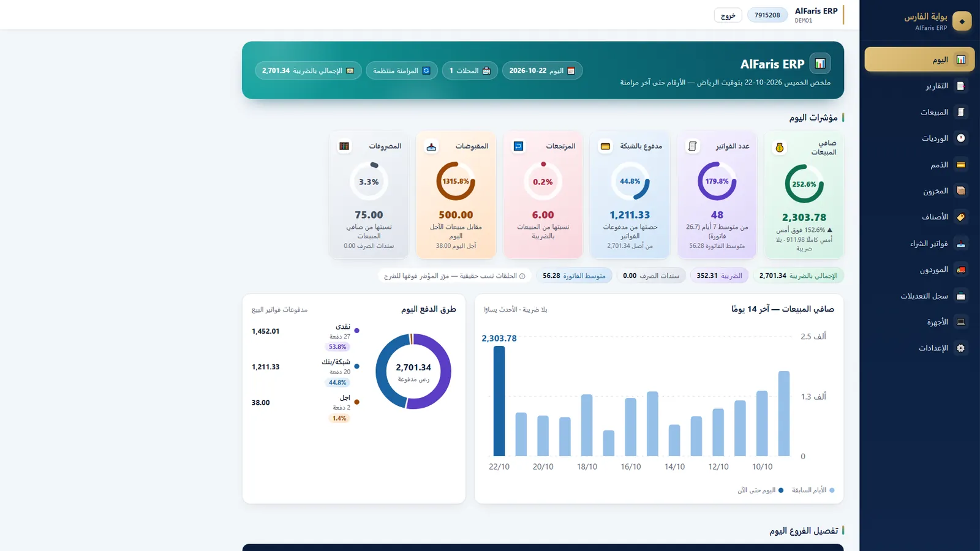Image resolution: width=980 pixels, height=551 pixels.
Task: Click the 1315.8% المقبوضات progress ring
Action: pyautogui.click(x=456, y=181)
